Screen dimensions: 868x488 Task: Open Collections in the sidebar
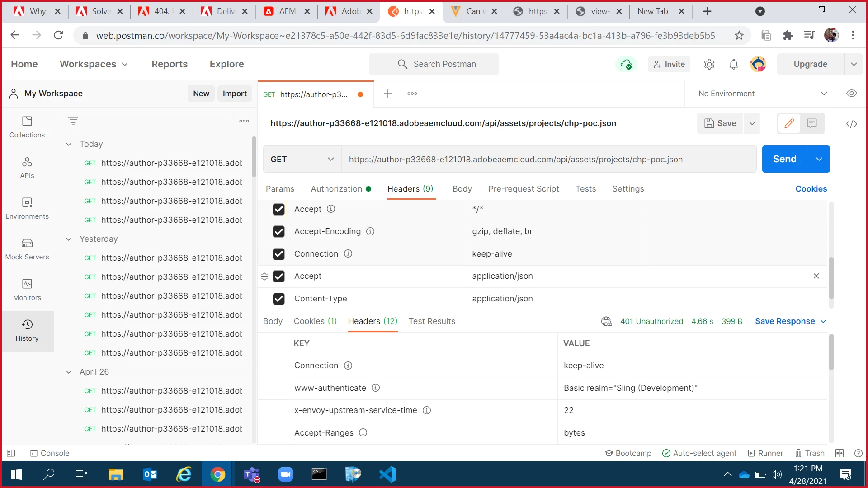click(27, 127)
